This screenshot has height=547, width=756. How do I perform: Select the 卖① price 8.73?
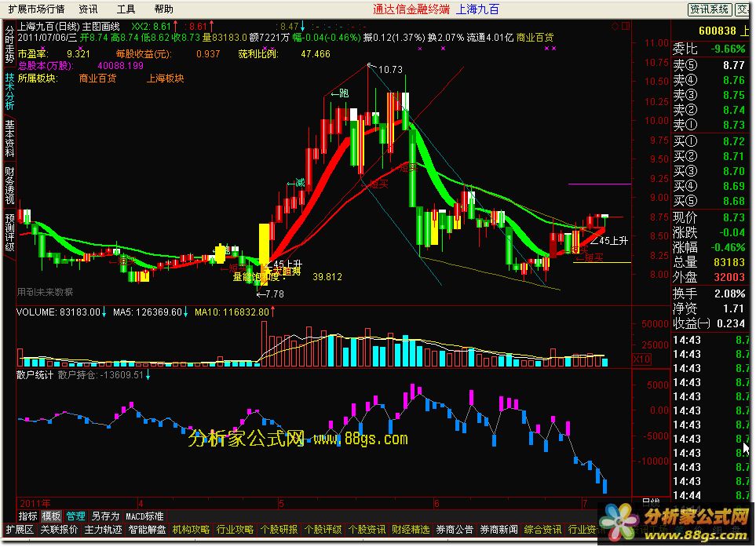point(733,125)
